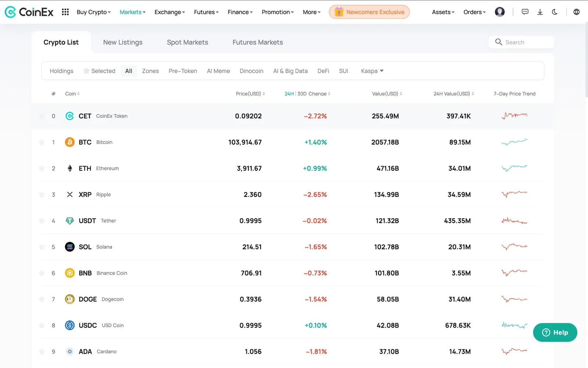Image resolution: width=588 pixels, height=368 pixels.
Task: Click the download app icon
Action: (x=540, y=12)
